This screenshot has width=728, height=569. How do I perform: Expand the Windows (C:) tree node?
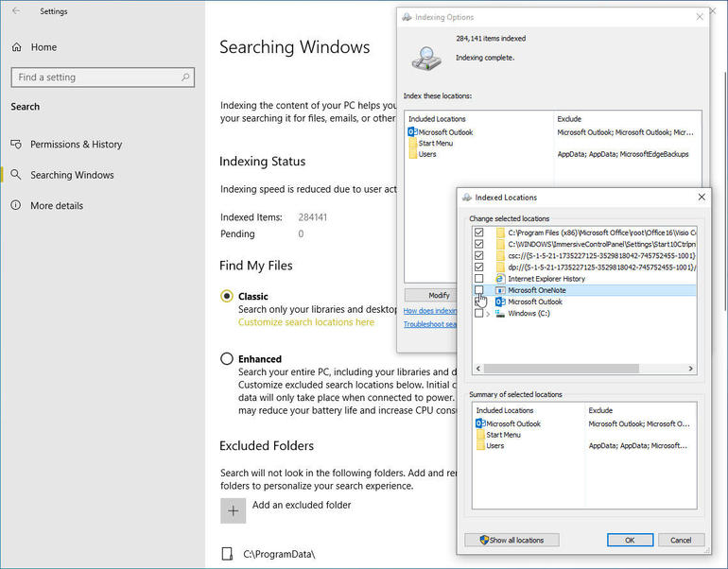[488, 314]
